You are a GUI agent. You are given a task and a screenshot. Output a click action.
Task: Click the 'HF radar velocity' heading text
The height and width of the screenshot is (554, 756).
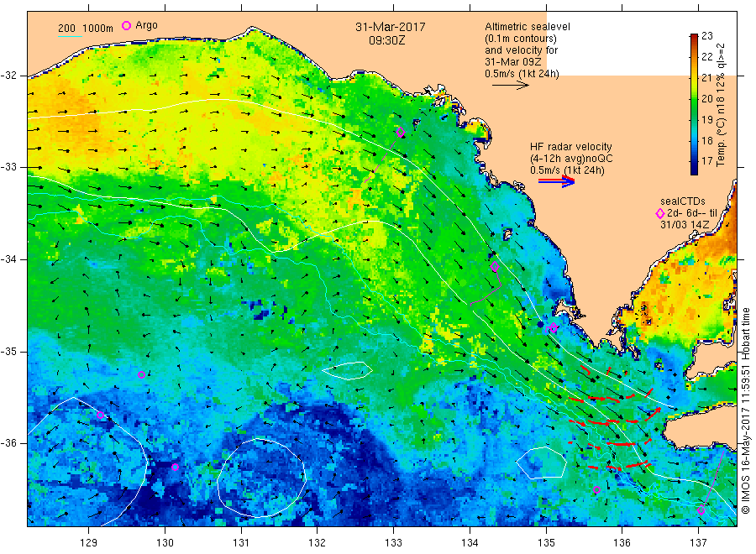tap(571, 146)
